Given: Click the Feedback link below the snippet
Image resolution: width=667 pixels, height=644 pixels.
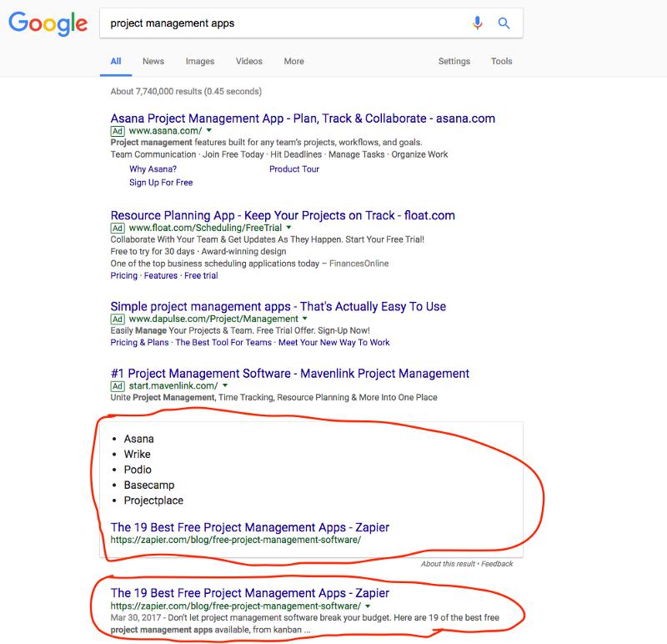Looking at the screenshot, I should point(497,564).
